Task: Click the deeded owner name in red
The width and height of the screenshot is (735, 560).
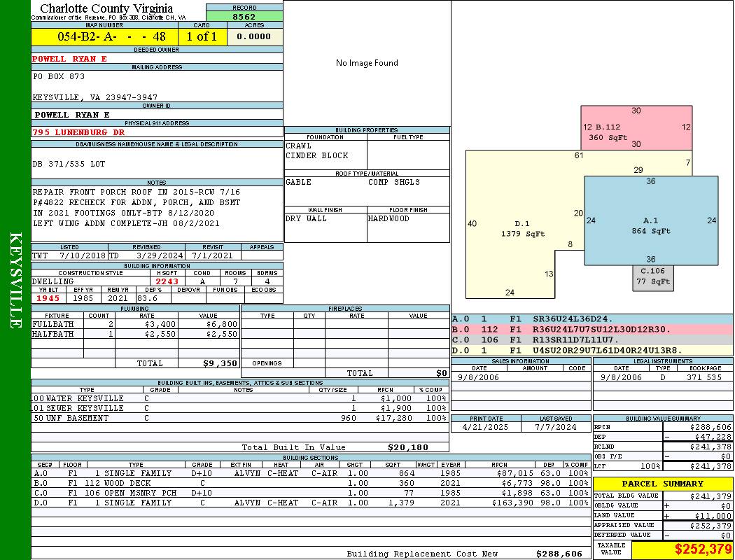Action: [x=70, y=59]
